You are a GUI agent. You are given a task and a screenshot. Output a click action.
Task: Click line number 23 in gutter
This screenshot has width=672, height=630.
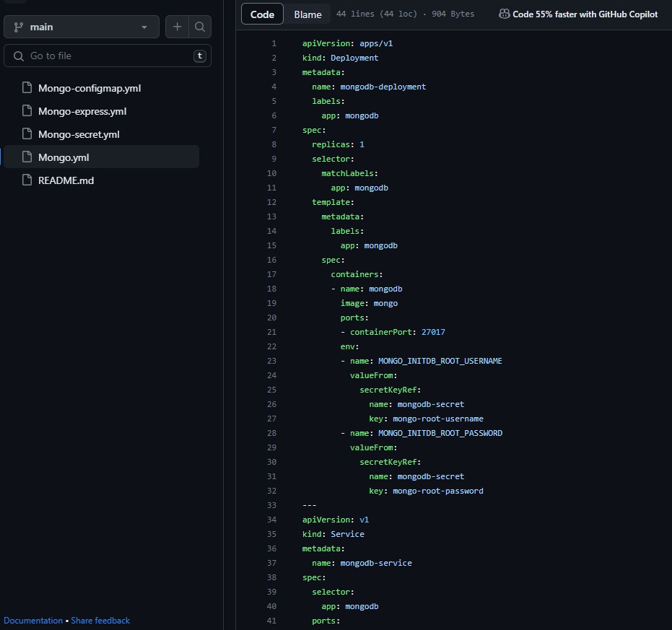[271, 361]
